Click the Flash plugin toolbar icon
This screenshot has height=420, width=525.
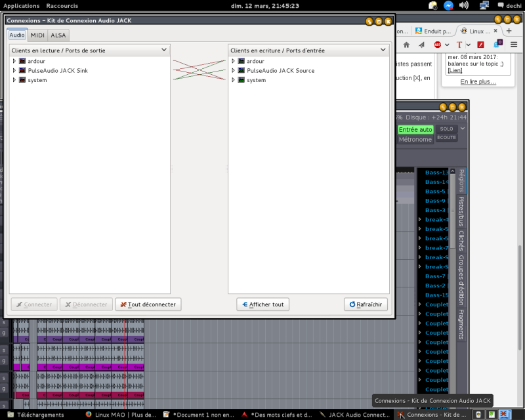coord(480,45)
